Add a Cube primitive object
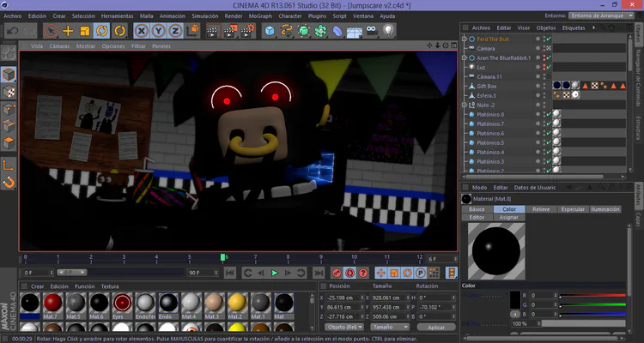The width and height of the screenshot is (644, 343). click(270, 31)
